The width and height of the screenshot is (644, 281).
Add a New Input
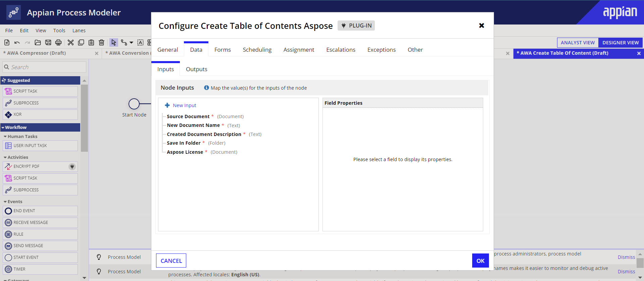[181, 105]
